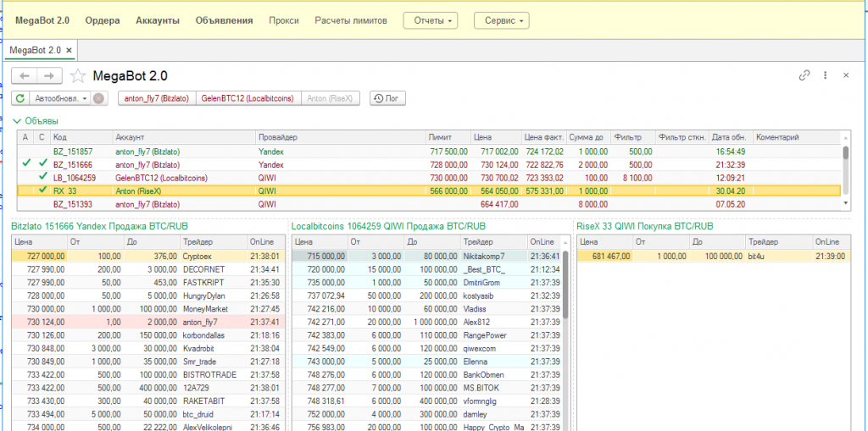Open Расчеты лимитов menu item
868x431 pixels.
coord(351,20)
